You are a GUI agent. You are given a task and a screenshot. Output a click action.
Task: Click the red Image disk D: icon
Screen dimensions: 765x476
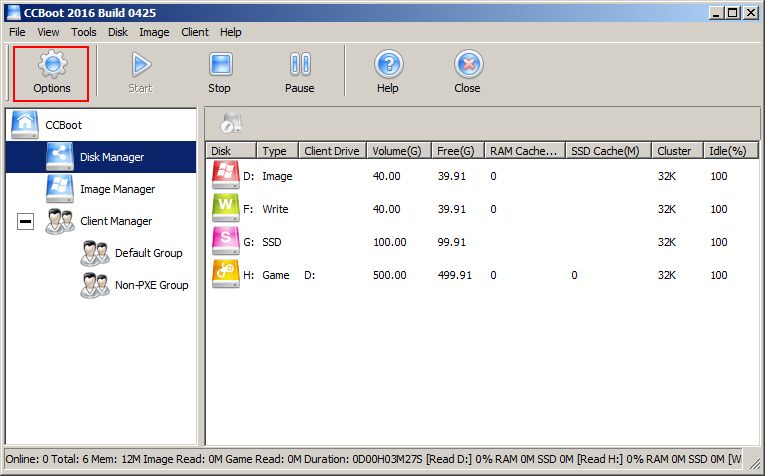tap(226, 175)
